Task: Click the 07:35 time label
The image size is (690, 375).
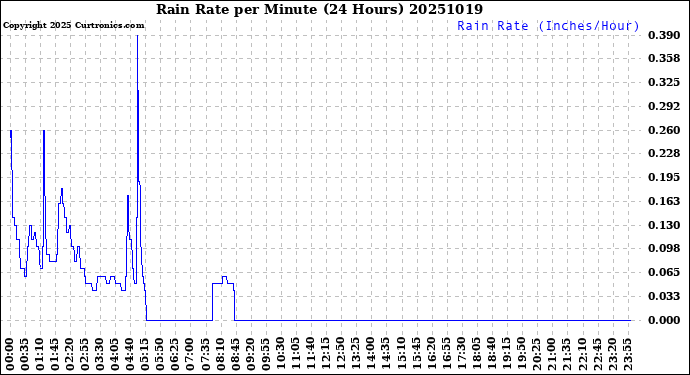Action: click(206, 355)
